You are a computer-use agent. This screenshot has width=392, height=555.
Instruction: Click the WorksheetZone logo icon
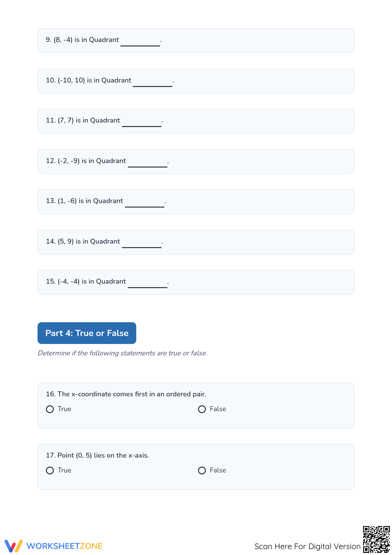[14, 546]
